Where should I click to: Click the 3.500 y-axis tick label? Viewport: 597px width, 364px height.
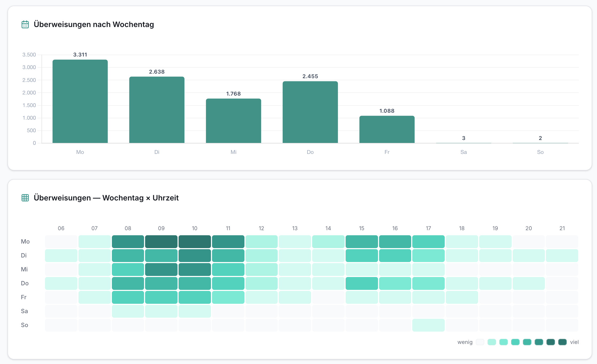click(x=29, y=55)
